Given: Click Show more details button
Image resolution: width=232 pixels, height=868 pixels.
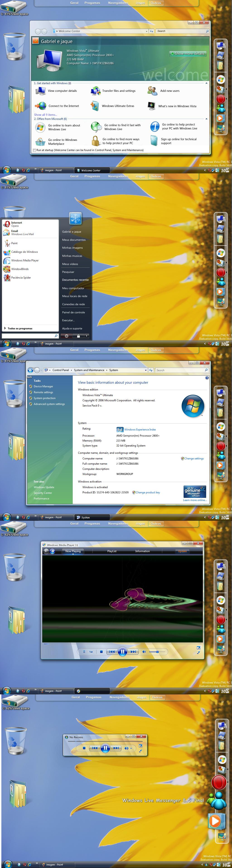Looking at the screenshot, I should 188,54.
